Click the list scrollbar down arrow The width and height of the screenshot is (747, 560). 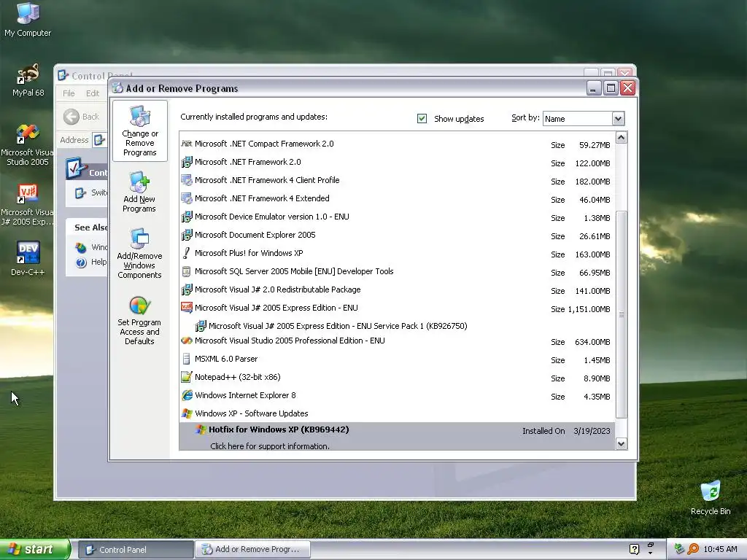(x=622, y=444)
